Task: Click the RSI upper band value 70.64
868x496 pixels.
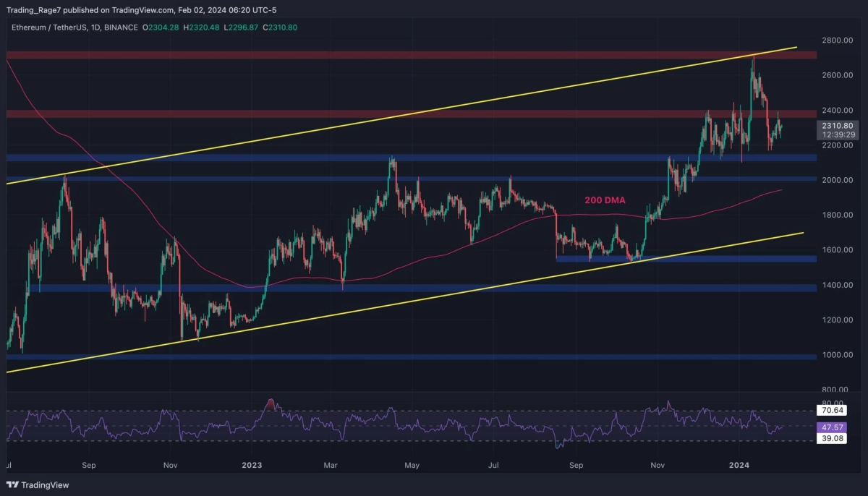Action: point(830,410)
